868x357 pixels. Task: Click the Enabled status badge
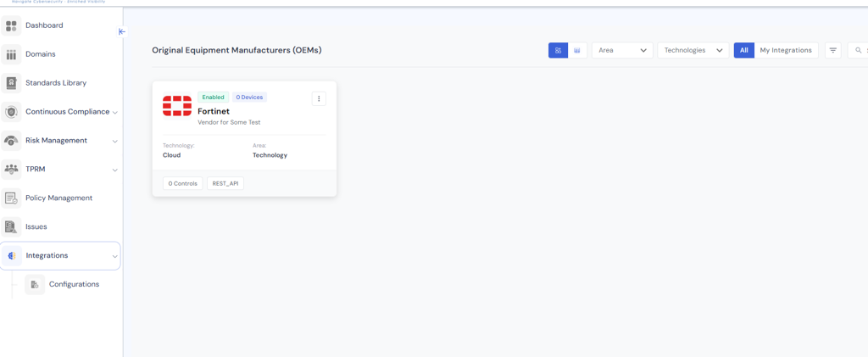click(x=213, y=98)
